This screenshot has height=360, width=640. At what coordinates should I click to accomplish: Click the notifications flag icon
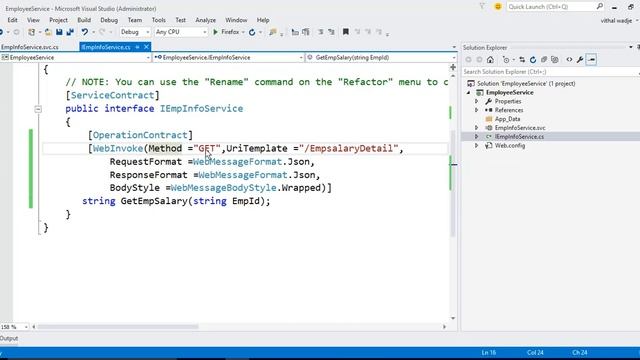coord(482,7)
